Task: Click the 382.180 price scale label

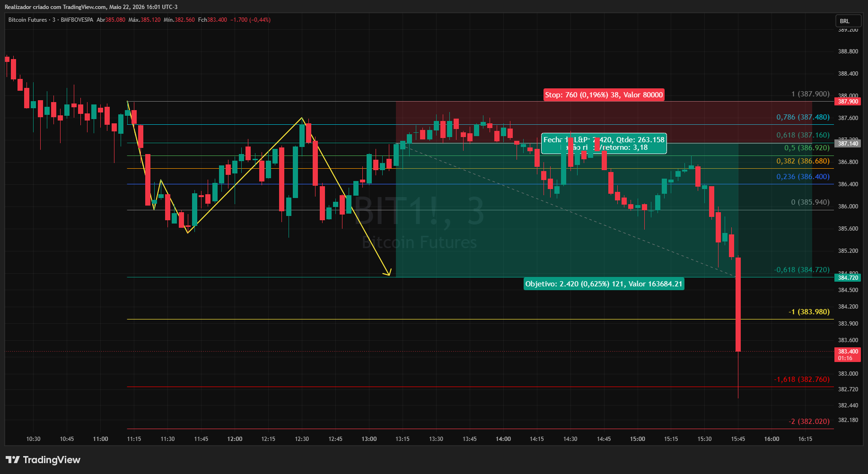Action: (848, 420)
